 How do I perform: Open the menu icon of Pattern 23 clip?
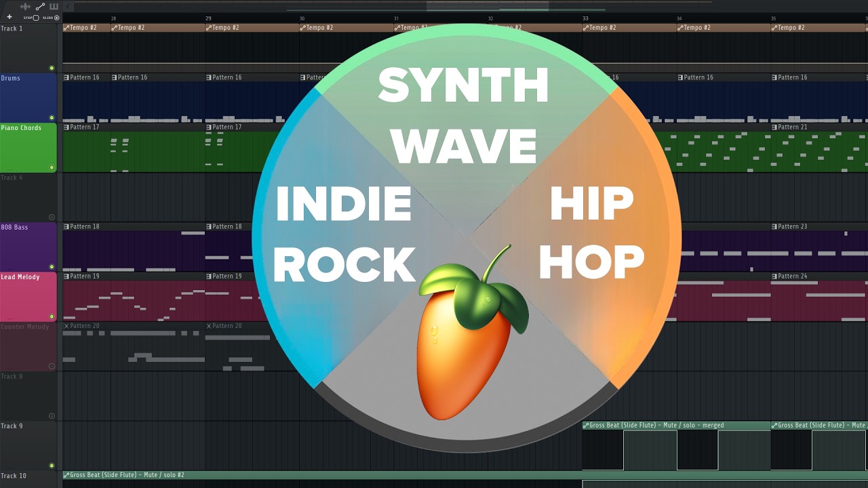pos(774,226)
